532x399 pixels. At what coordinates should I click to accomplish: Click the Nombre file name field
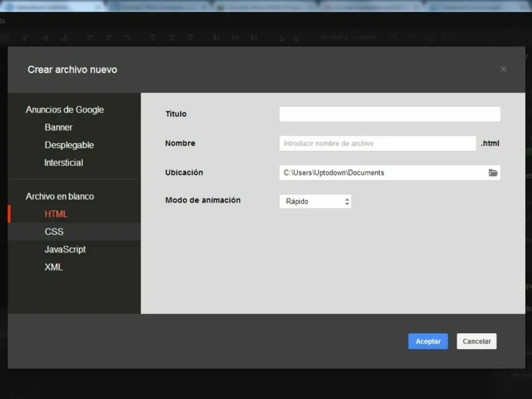click(x=378, y=144)
